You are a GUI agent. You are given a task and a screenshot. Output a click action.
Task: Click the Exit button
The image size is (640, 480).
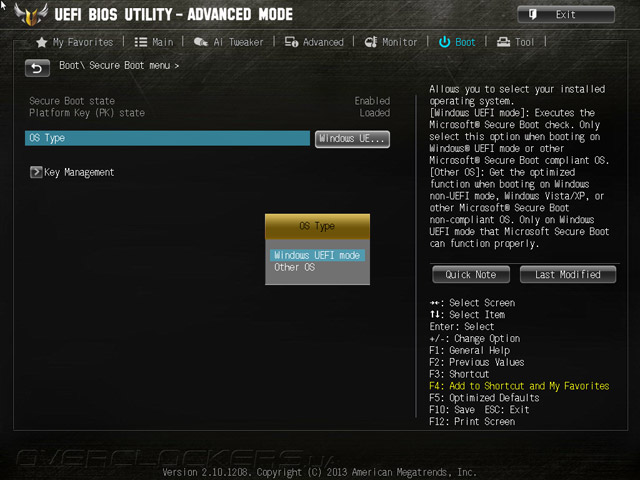(566, 15)
